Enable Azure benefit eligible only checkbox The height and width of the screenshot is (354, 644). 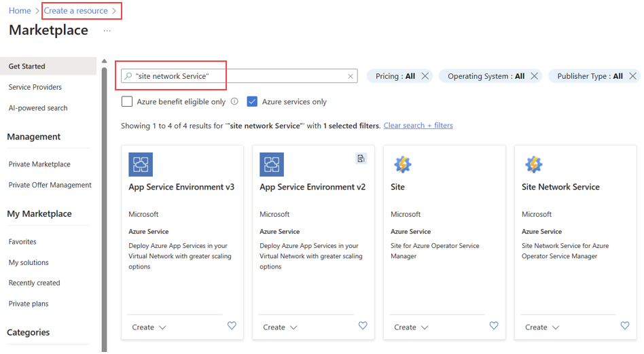tap(127, 102)
